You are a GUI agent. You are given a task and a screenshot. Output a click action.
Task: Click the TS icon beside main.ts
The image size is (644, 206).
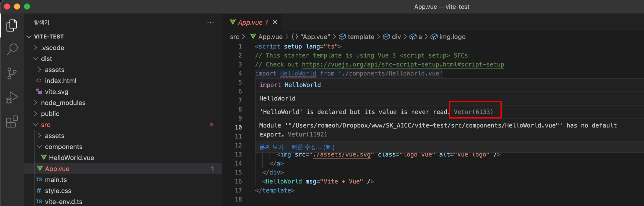point(39,180)
